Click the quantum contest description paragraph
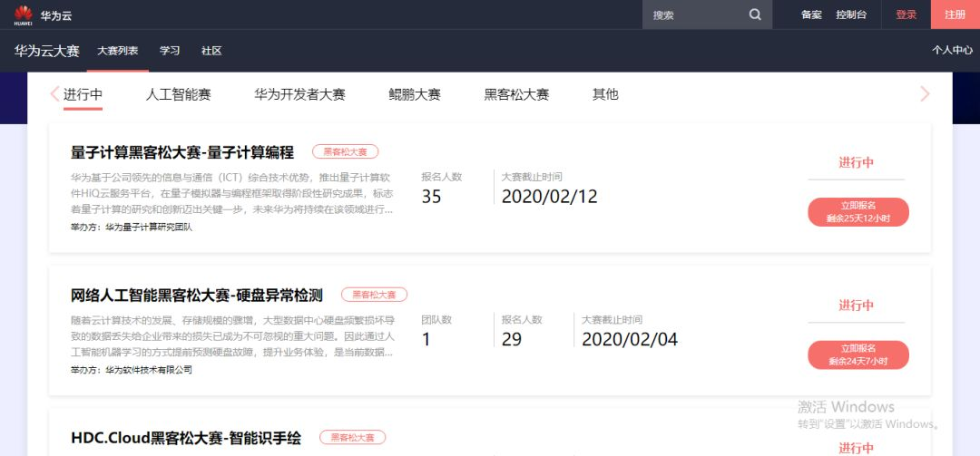Viewport: 980px width, 456px height. pos(232,193)
